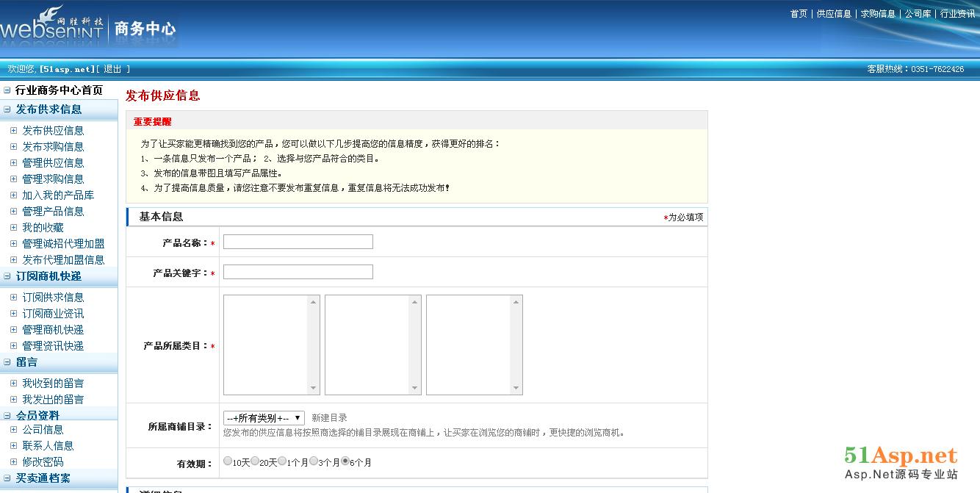Choose the 3个月 validity option
The image size is (980, 493).
click(314, 461)
